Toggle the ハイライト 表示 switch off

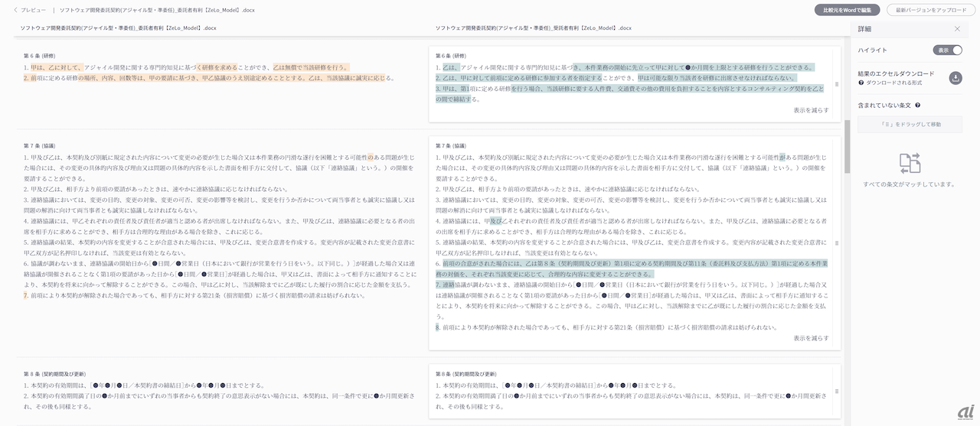[947, 50]
